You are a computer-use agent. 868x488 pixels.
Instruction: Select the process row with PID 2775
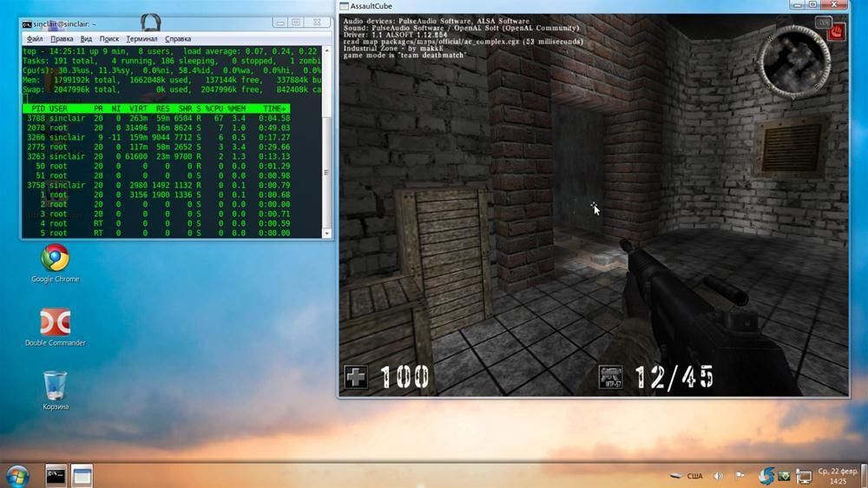(158, 147)
